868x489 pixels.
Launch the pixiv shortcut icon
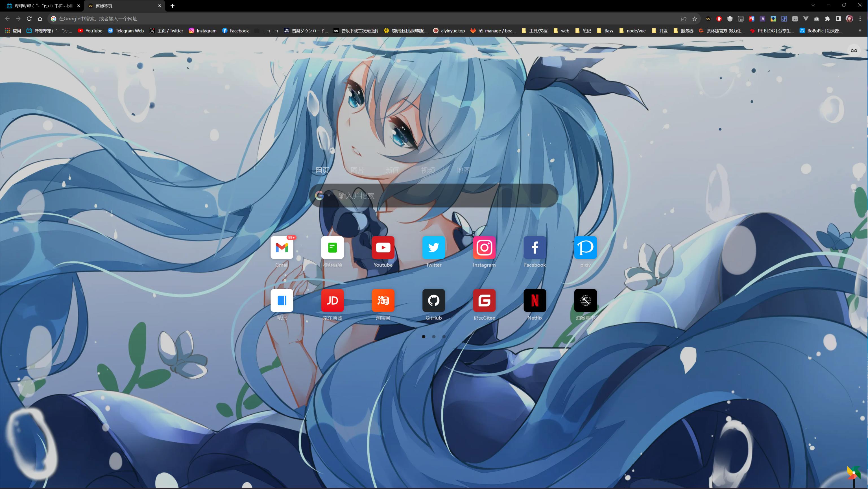585,248
